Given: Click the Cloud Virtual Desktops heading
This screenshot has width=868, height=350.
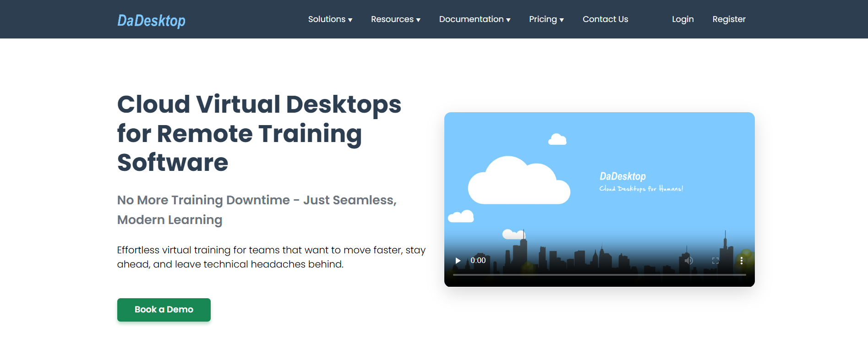Looking at the screenshot, I should point(259,133).
